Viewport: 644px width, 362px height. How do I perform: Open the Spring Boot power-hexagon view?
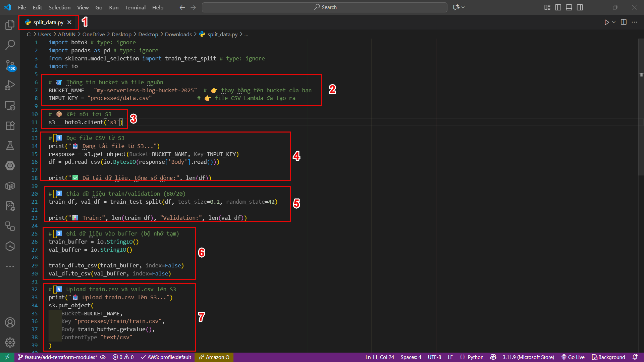[10, 166]
